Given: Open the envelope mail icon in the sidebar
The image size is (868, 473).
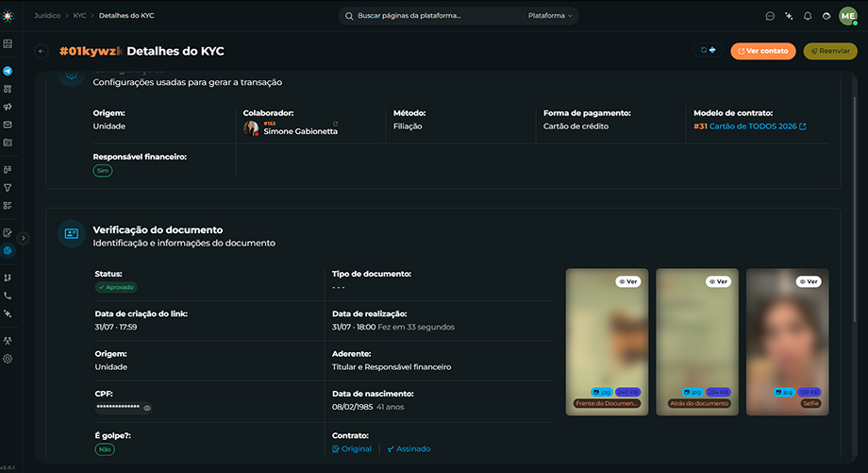Looking at the screenshot, I should point(8,125).
